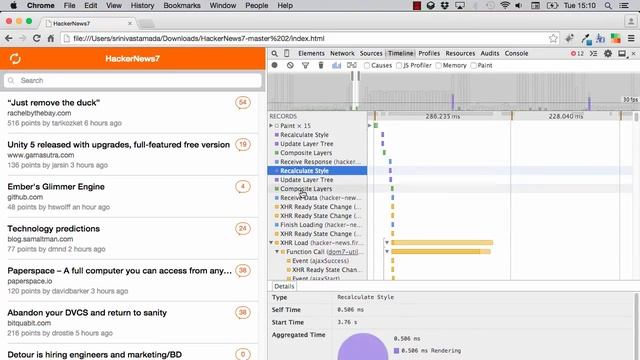The height and width of the screenshot is (360, 640).
Task: Select the Composite Layers record under cursor
Action: click(x=317, y=189)
